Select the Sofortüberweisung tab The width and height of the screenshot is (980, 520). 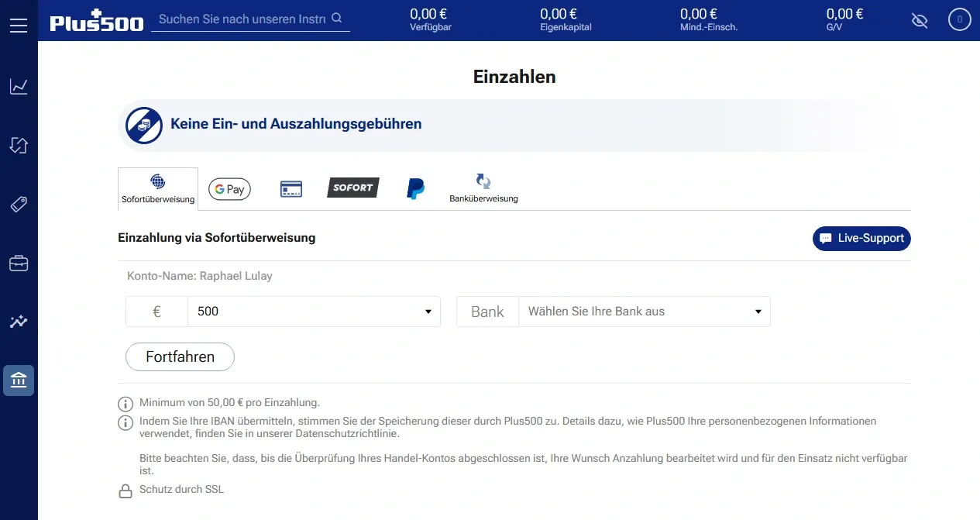158,189
